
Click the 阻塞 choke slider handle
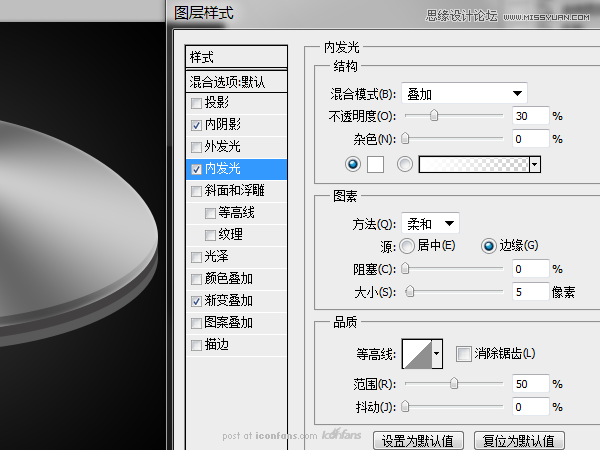pos(405,269)
